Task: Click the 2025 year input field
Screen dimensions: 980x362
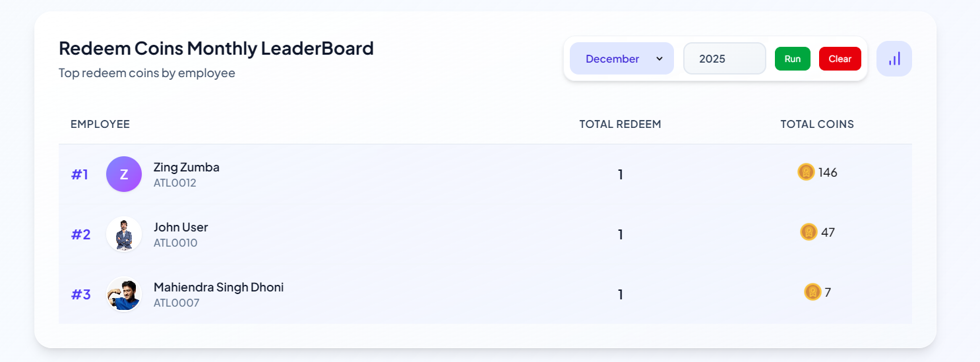Action: point(724,59)
